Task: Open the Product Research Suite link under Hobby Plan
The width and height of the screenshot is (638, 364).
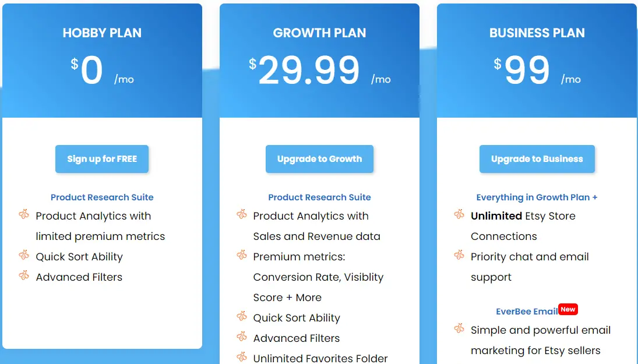Action: (x=102, y=197)
